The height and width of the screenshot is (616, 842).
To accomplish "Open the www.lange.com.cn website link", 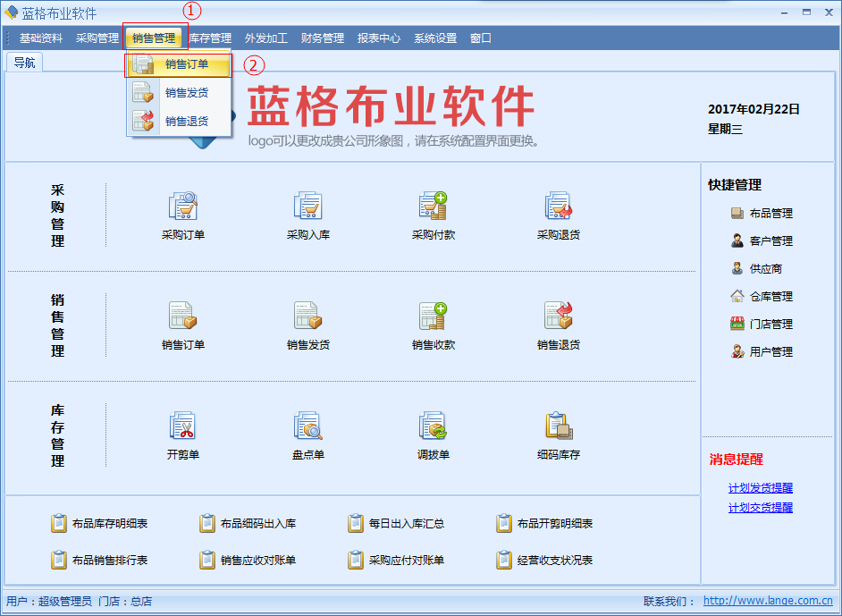I will [x=768, y=602].
